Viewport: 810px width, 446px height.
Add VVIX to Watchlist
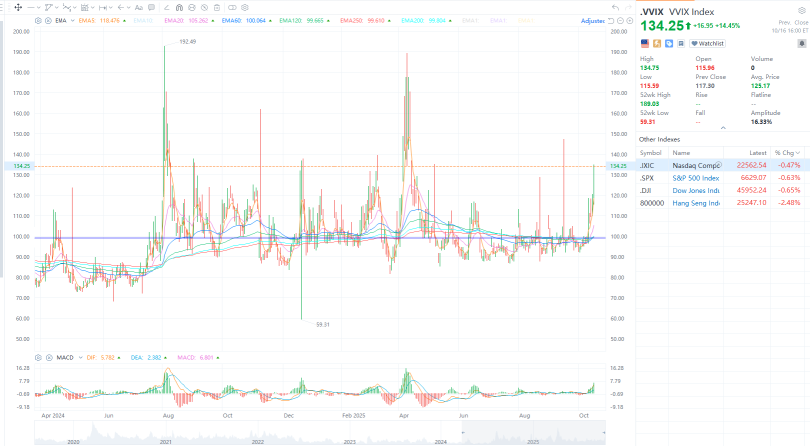tap(710, 44)
